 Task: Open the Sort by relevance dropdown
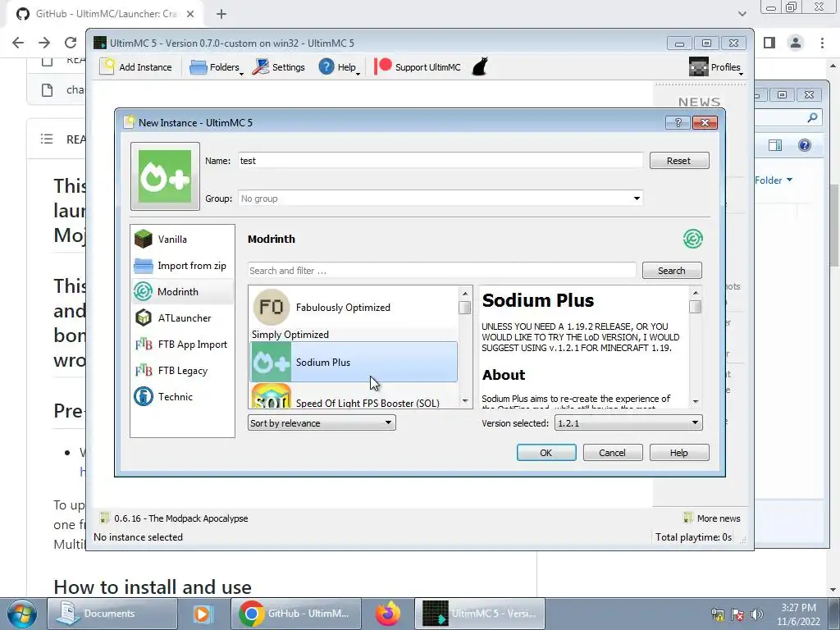tap(322, 423)
